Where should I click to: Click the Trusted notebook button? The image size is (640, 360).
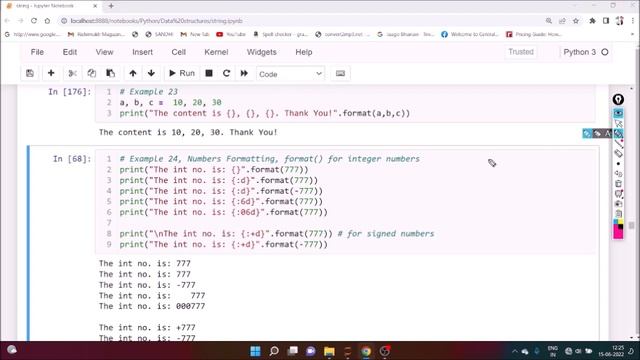[521, 52]
